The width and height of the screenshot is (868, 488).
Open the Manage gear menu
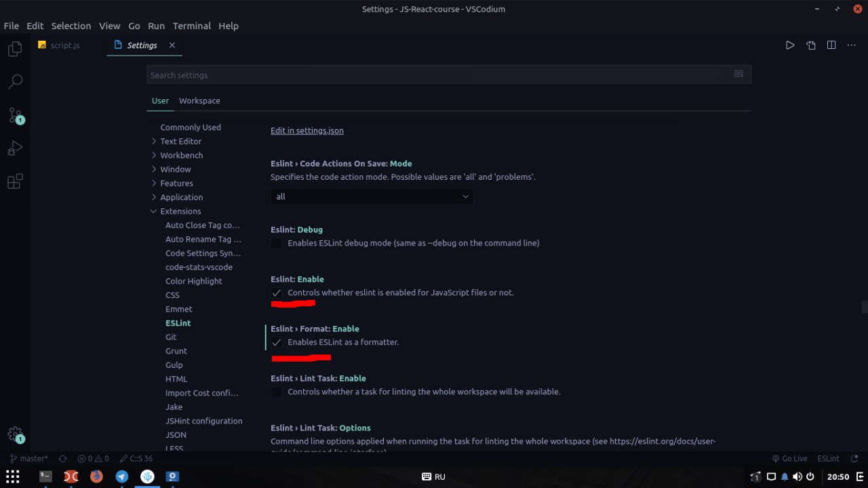click(16, 434)
